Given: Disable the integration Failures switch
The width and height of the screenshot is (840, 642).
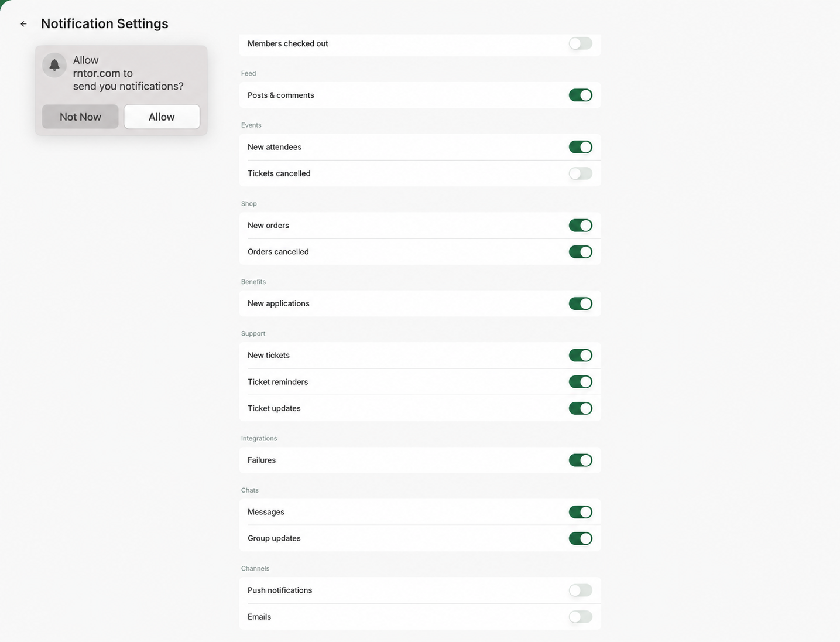Looking at the screenshot, I should (x=581, y=460).
